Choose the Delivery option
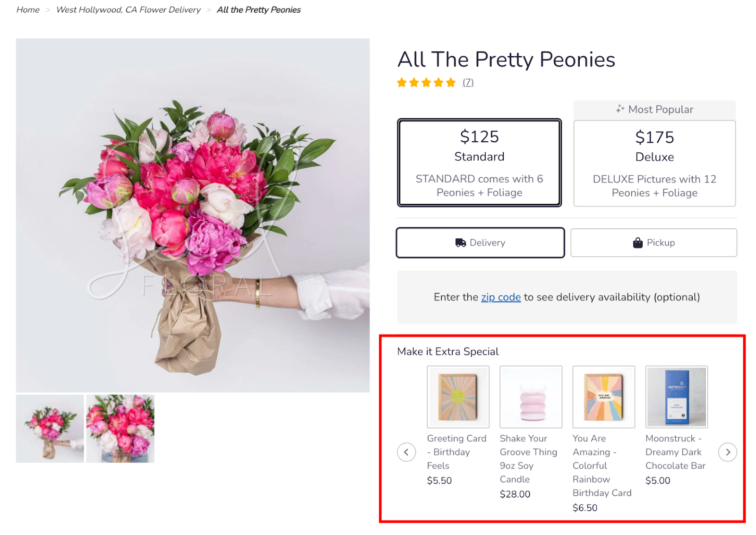Image resolution: width=756 pixels, height=535 pixels. [x=480, y=243]
